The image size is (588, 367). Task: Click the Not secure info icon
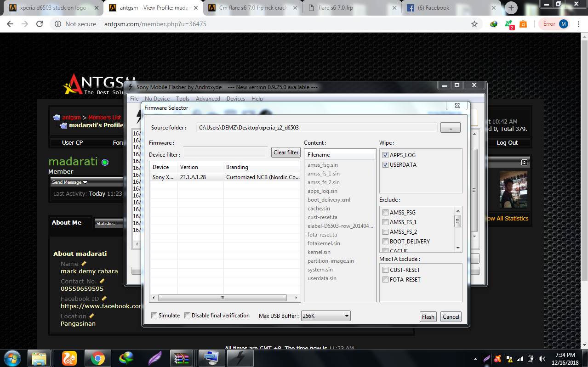(57, 24)
